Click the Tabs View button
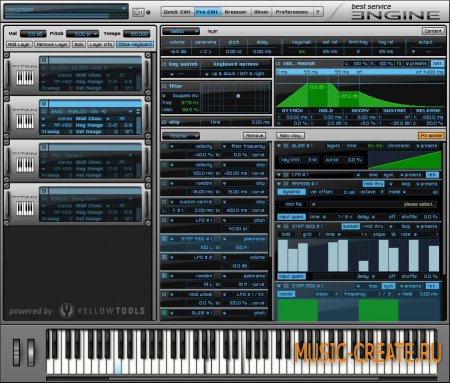The width and height of the screenshot is (450, 383). 290,136
